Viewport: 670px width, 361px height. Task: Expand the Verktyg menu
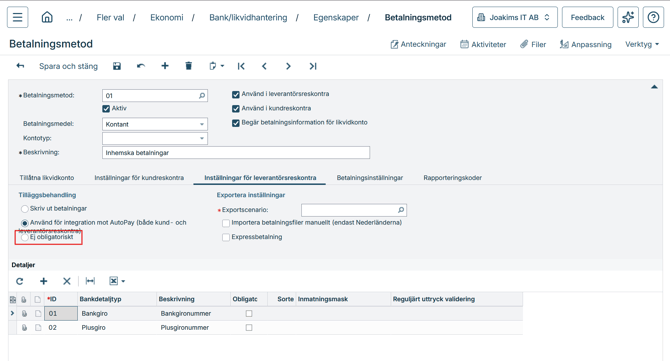642,44
